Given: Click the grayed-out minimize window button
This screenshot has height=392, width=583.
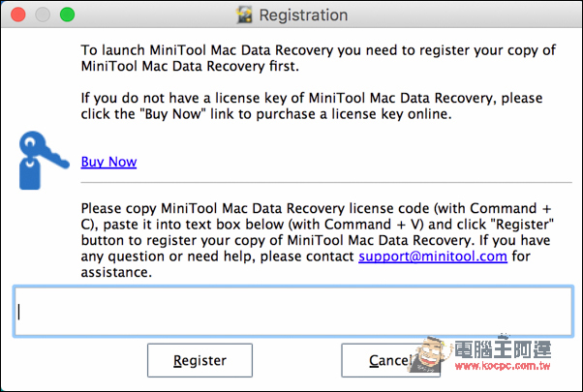Looking at the screenshot, I should [43, 15].
